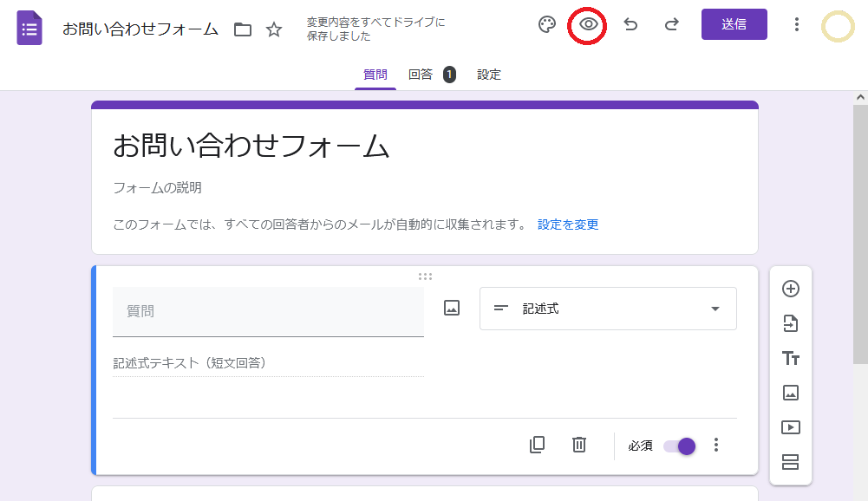The image size is (868, 501).
Task: Insert image into the question
Action: (452, 308)
